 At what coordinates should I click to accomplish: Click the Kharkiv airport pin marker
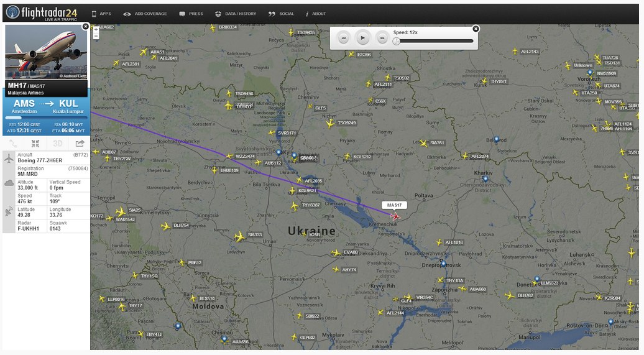coord(485,178)
